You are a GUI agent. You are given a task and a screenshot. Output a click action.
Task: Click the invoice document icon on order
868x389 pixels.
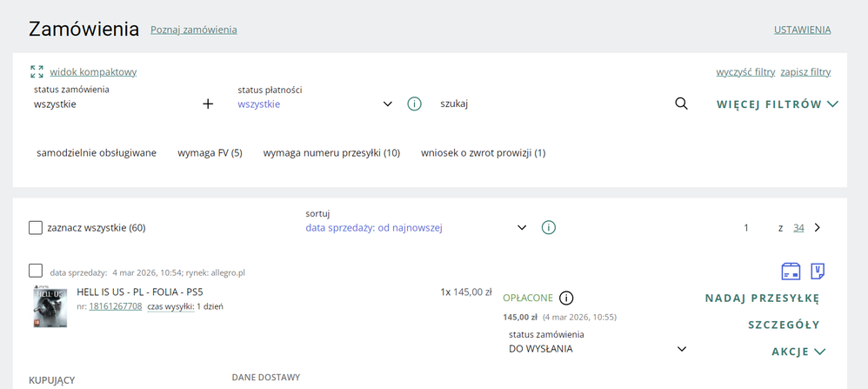(x=818, y=272)
